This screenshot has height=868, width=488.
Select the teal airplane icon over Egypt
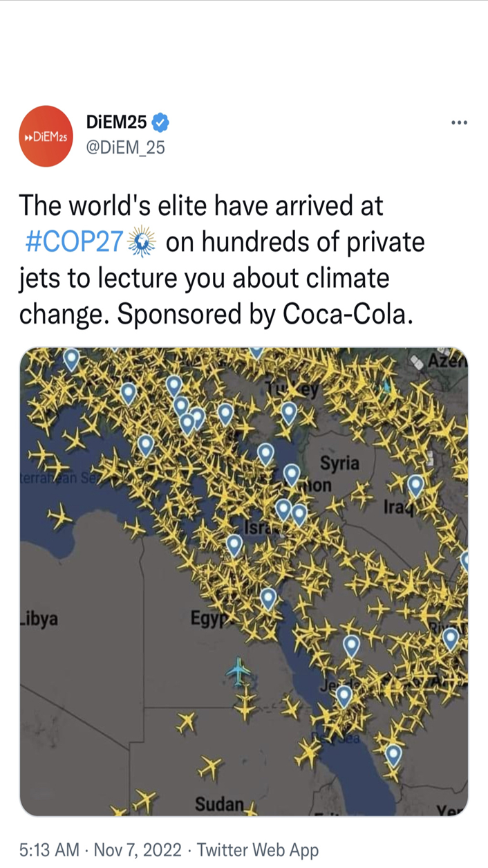(239, 671)
